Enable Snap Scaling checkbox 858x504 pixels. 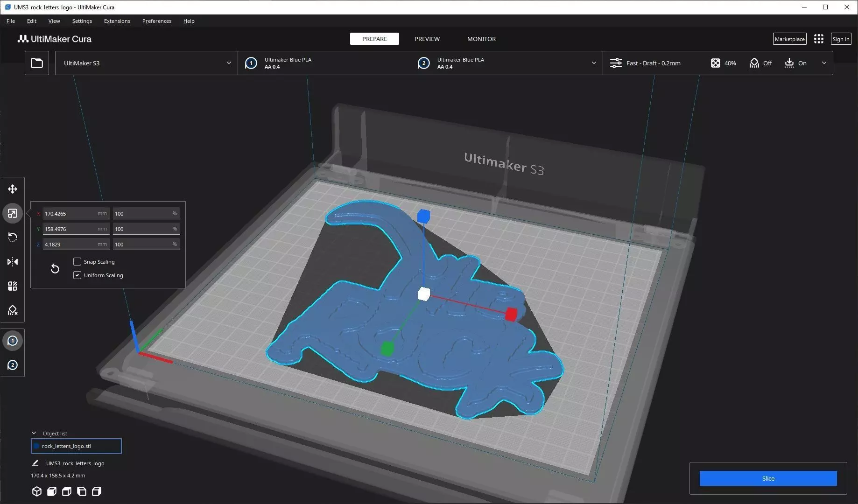77,262
